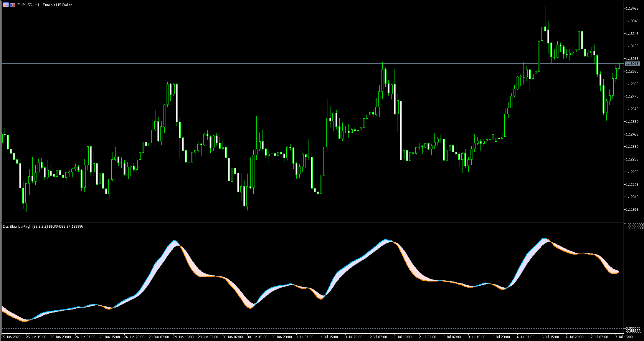Screen dimensions: 644x341
Task: Click the 100.000000 indicator level label
Action: [634, 228]
